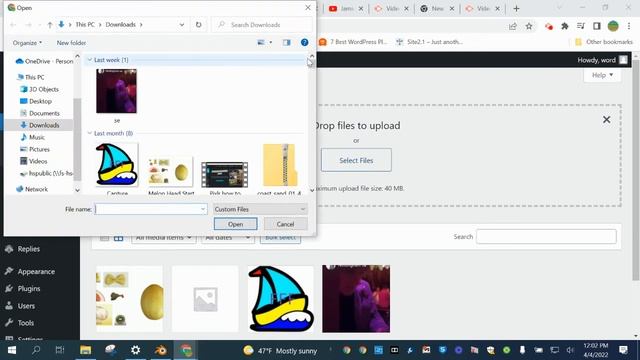Select Pictures in the navigation tree

(39, 149)
